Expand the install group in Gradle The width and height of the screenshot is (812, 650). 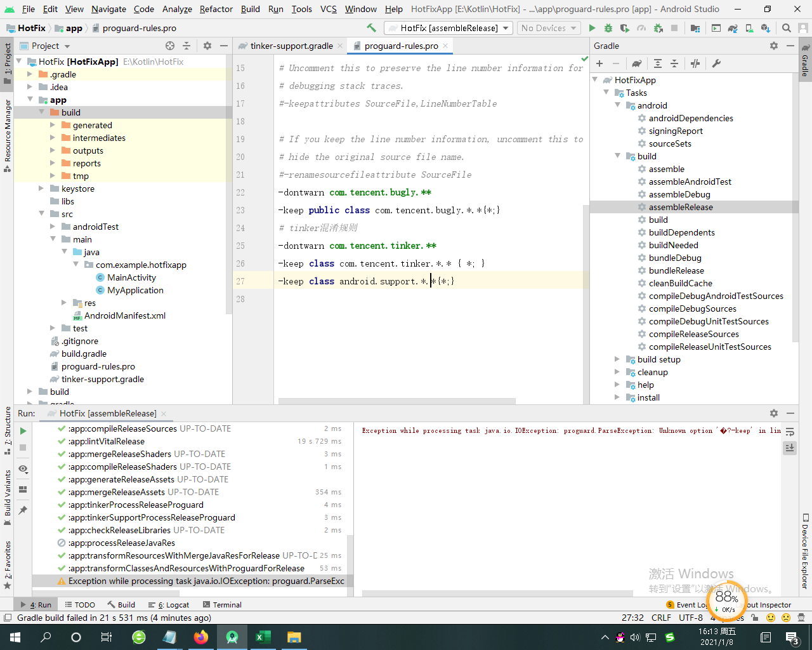coord(617,397)
